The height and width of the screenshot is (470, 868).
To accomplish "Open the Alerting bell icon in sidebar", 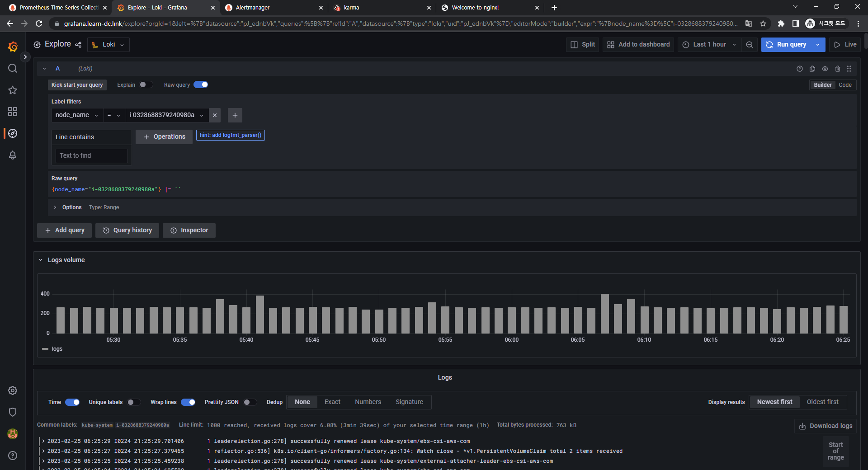I will [13, 155].
